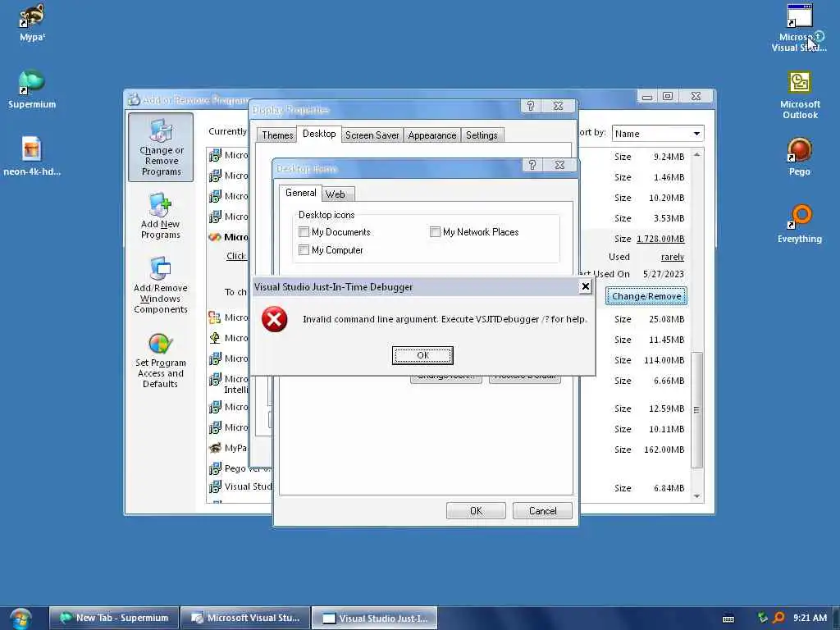Close the Just-In-Time Debugger dialog

click(x=586, y=286)
